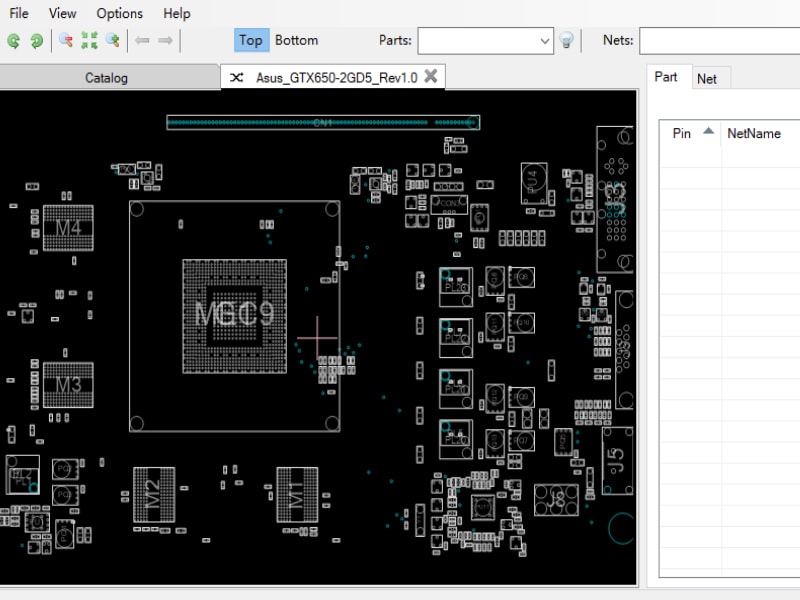Rotate the board counter-clockwise
800x600 pixels.
coord(14,40)
